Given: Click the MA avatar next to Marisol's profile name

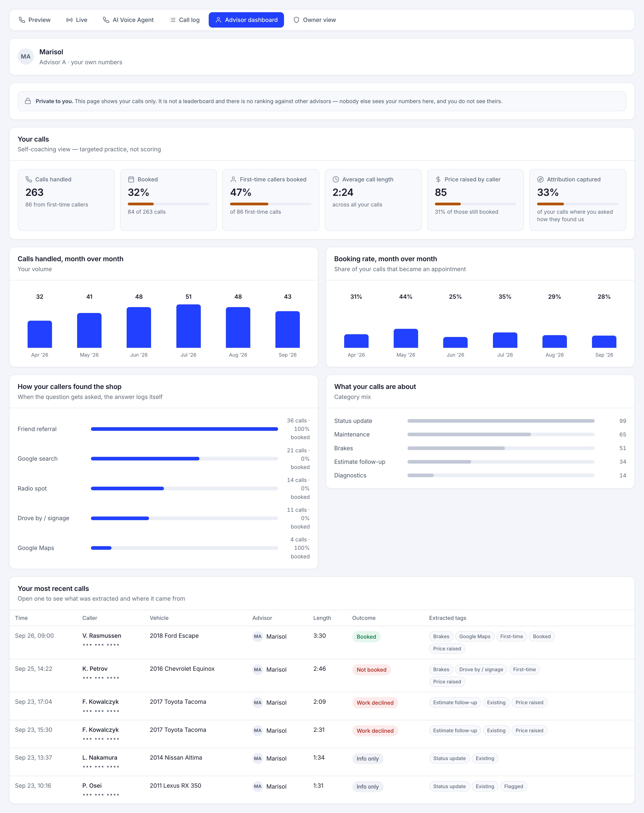Looking at the screenshot, I should [x=26, y=57].
